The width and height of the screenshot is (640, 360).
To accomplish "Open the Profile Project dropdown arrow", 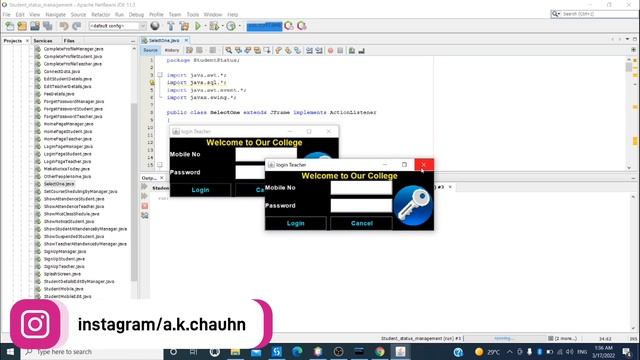I will coord(240,26).
